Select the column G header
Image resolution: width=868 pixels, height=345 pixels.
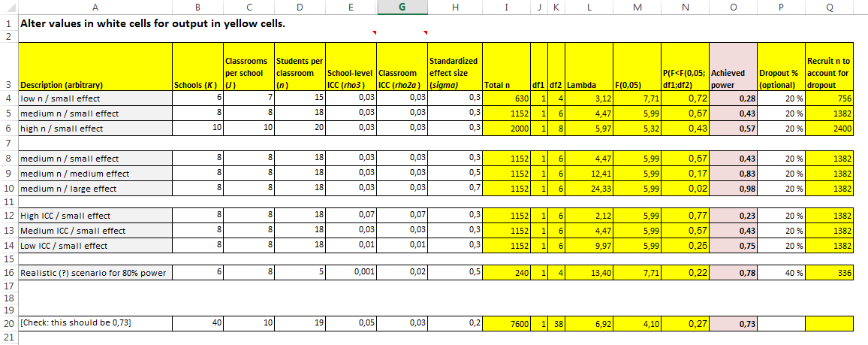point(402,7)
